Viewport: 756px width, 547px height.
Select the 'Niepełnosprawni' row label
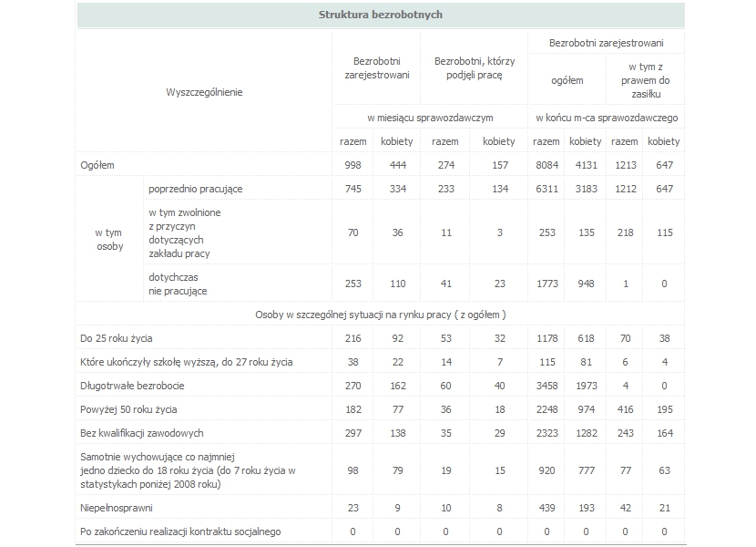(117, 508)
